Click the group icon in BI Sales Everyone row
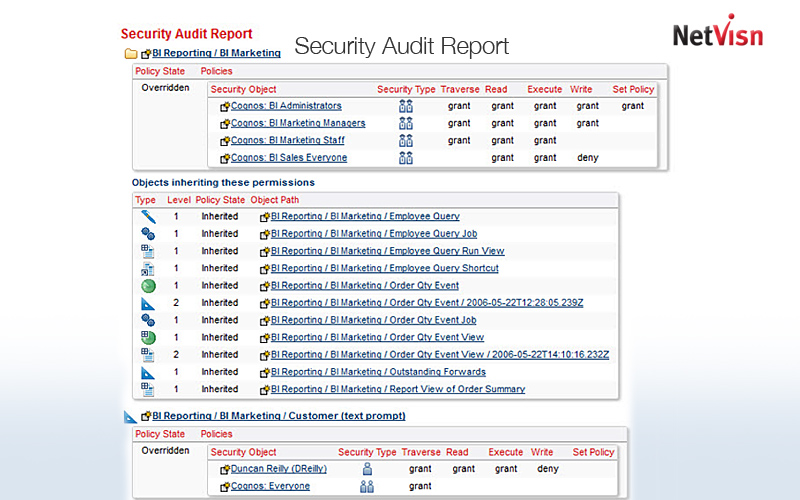800x500 pixels. tap(406, 158)
